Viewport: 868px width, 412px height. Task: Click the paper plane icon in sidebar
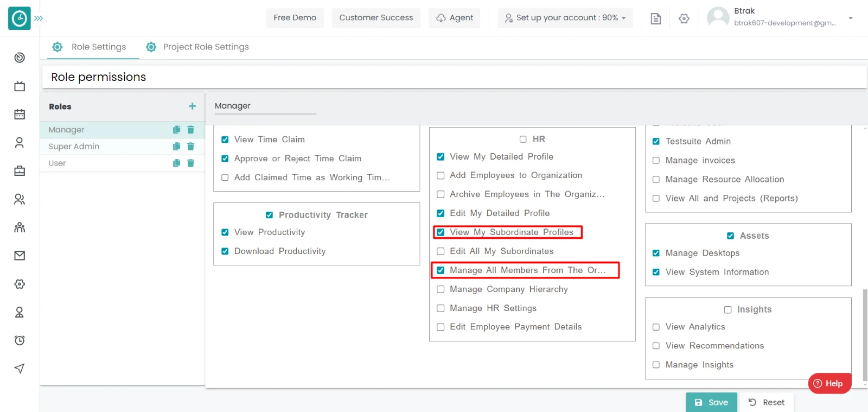20,369
